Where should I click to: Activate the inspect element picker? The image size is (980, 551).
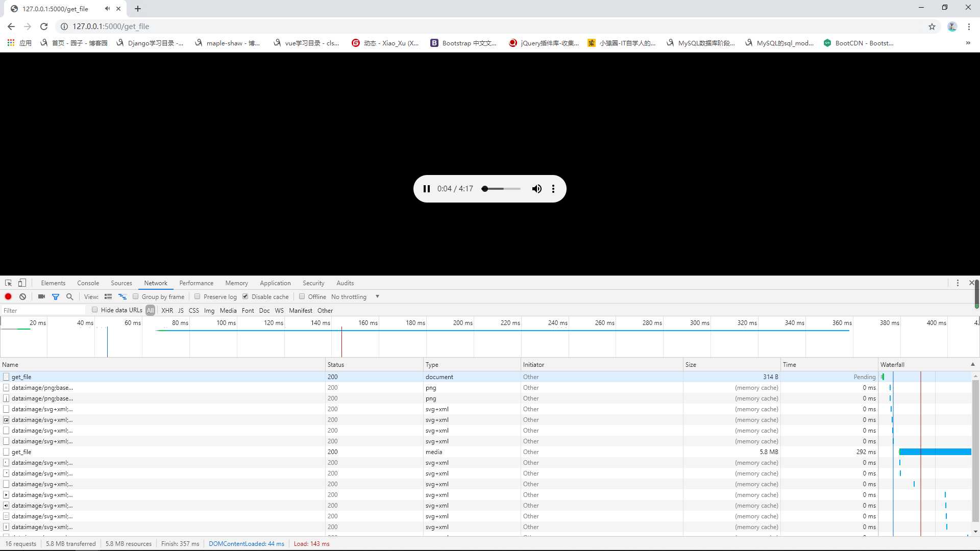8,283
